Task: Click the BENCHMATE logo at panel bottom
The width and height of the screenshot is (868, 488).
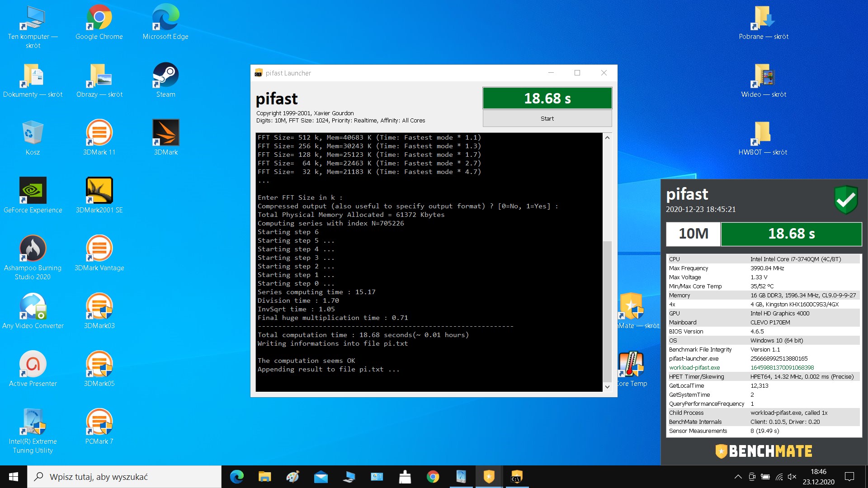Action: 764,451
